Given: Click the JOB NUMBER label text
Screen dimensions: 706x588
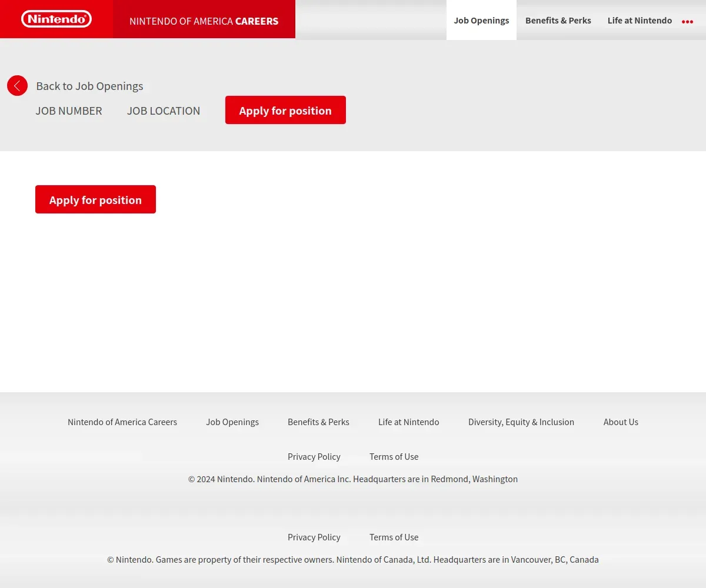Looking at the screenshot, I should pos(69,111).
